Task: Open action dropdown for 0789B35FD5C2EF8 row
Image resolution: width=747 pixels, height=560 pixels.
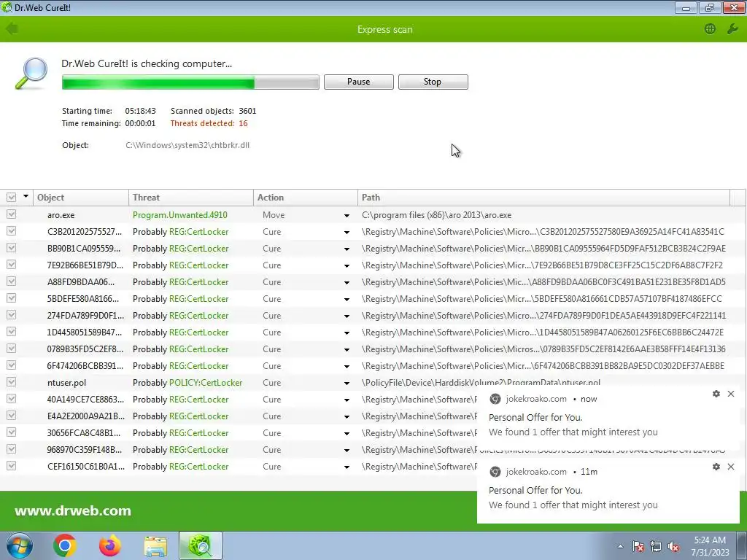Action: 347,349
